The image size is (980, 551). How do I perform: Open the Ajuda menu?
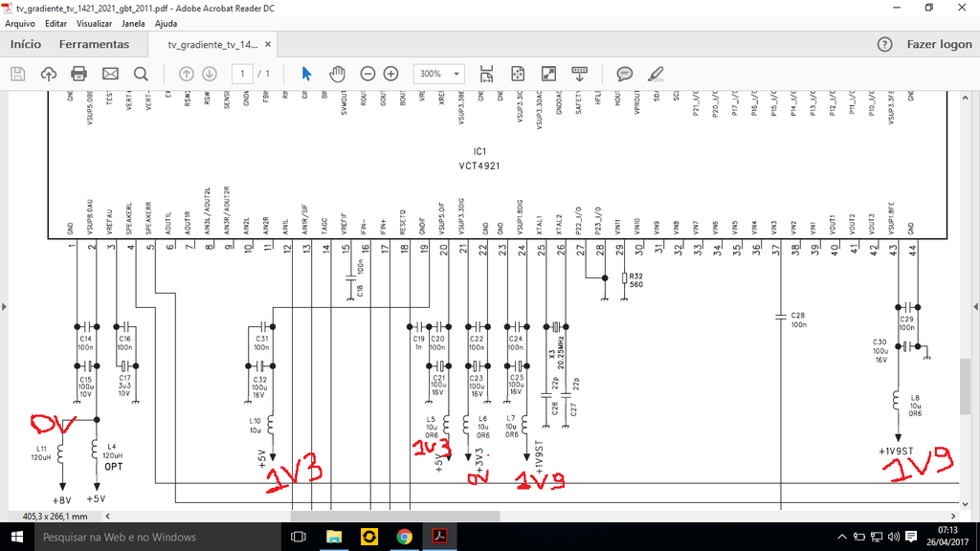click(x=166, y=24)
